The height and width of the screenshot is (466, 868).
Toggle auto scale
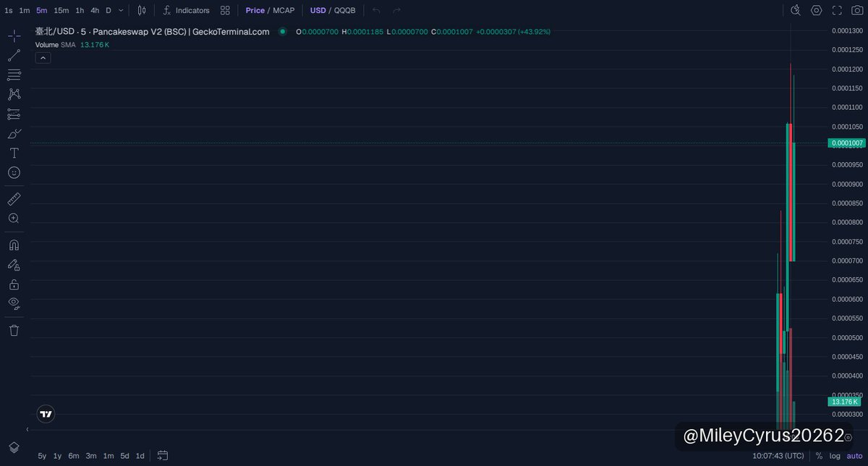click(854, 456)
